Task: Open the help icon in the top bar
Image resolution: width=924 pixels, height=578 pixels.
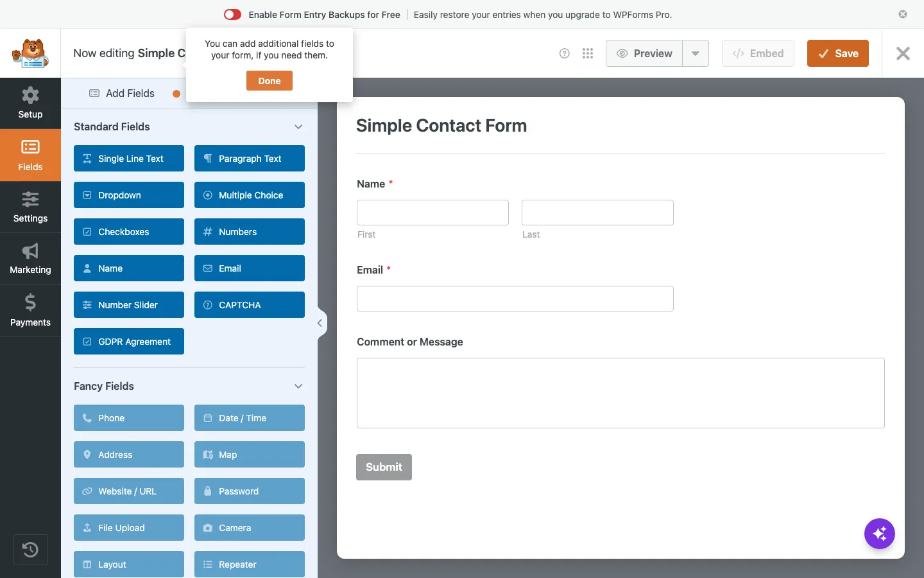Action: tap(565, 53)
